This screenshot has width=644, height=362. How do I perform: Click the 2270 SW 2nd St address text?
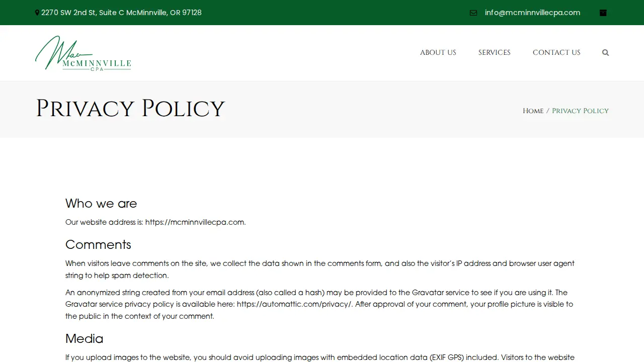(x=121, y=13)
